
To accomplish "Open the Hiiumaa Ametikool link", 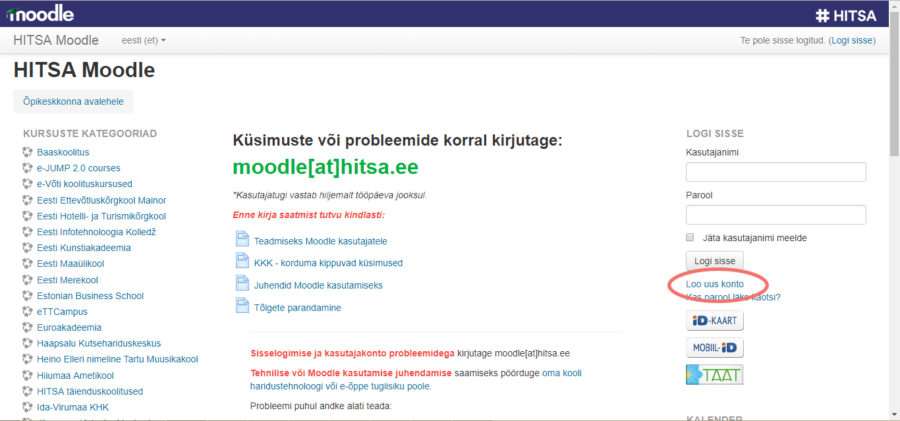I will click(75, 375).
